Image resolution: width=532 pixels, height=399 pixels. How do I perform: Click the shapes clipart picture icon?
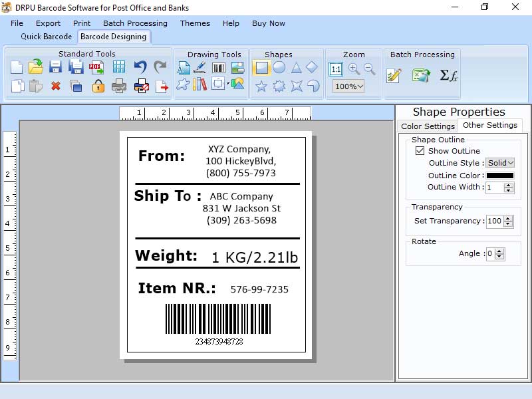point(238,84)
